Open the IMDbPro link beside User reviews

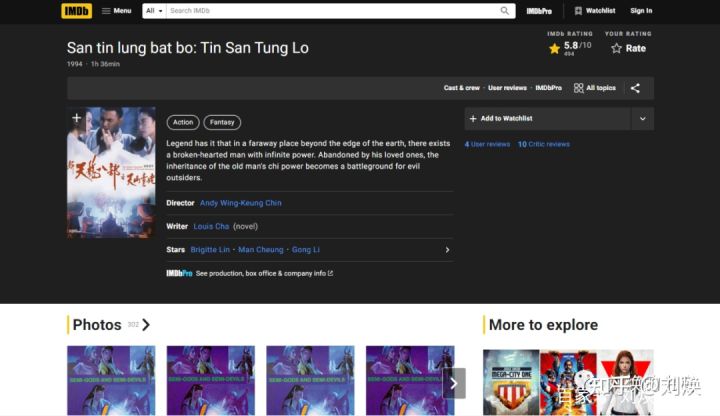click(548, 88)
